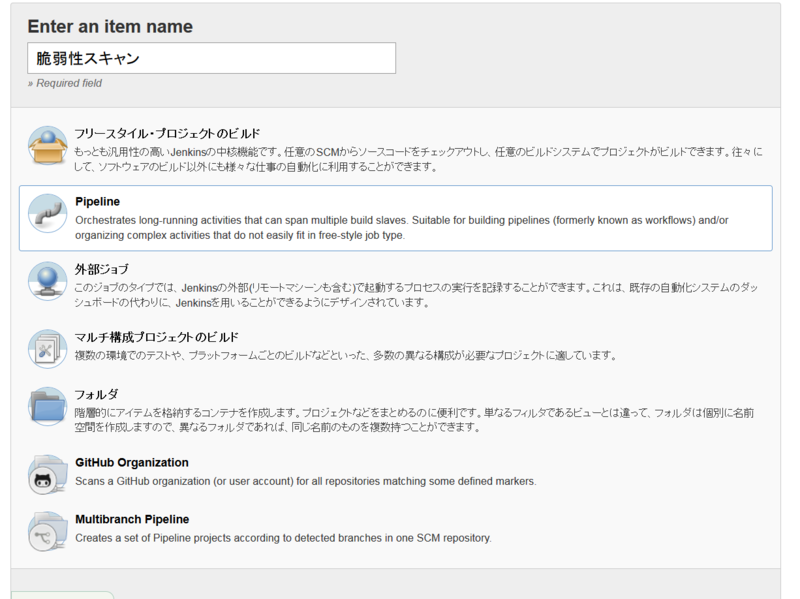Select the GitHub Organization title
This screenshot has width=800, height=599.
(132, 462)
